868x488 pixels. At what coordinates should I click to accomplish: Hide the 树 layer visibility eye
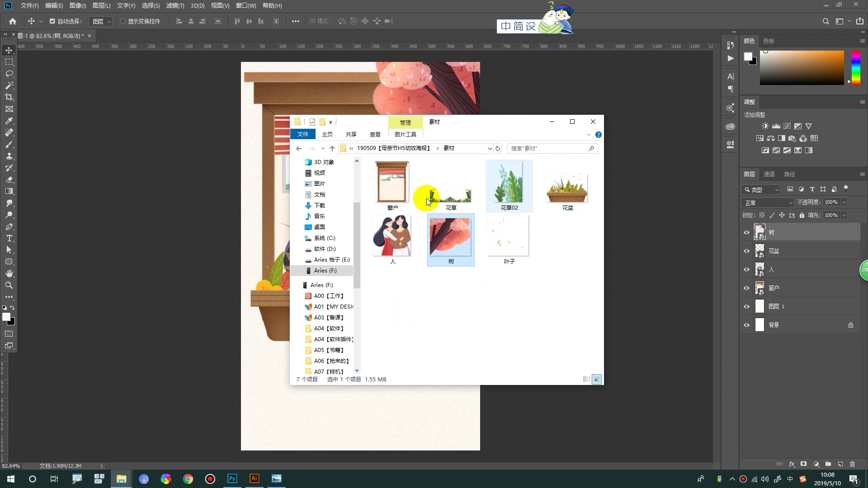(746, 232)
